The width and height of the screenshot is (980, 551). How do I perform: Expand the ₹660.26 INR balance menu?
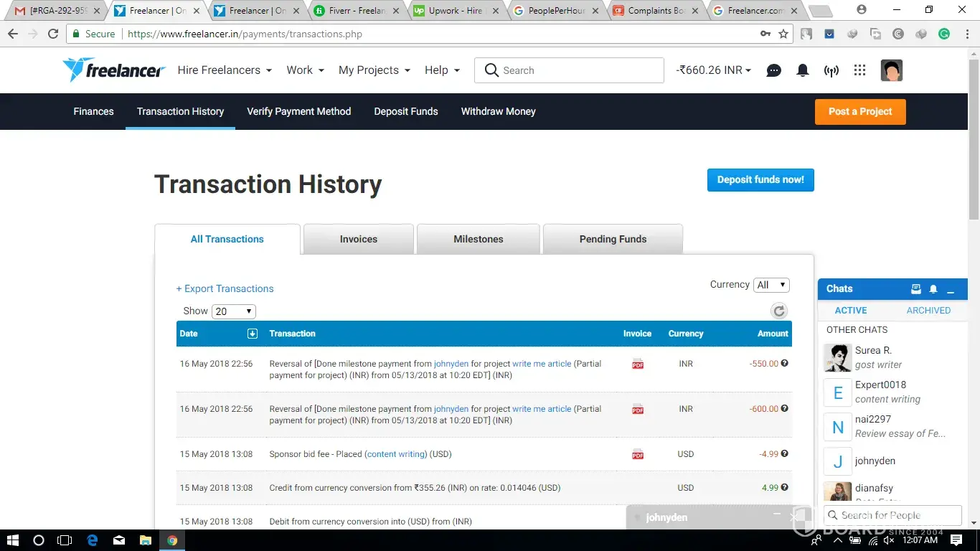pos(713,70)
